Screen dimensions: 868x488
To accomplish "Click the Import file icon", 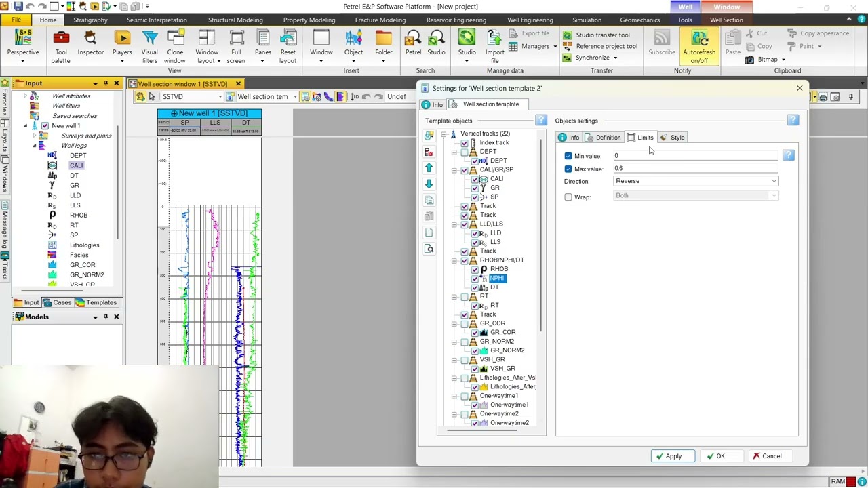I will 494,47.
